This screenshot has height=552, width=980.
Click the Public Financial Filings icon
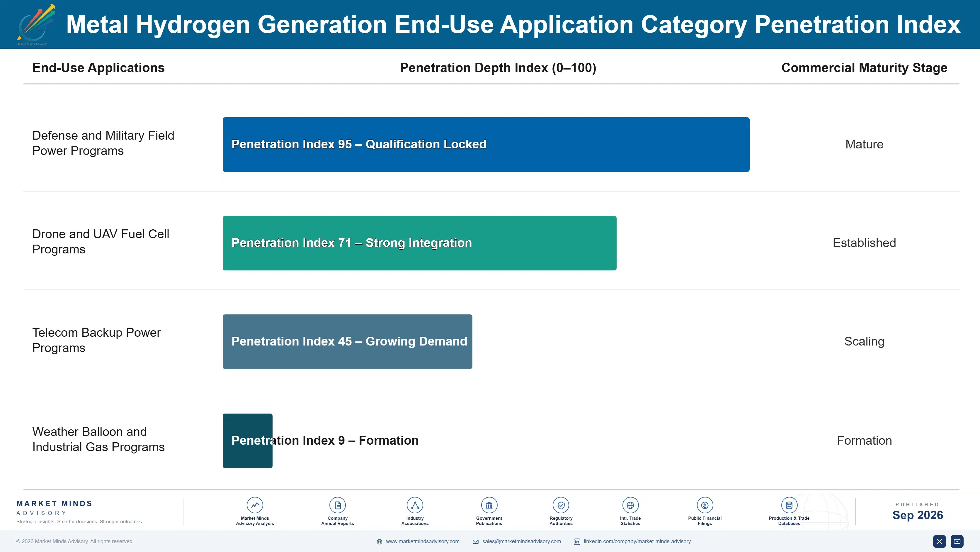pos(705,505)
